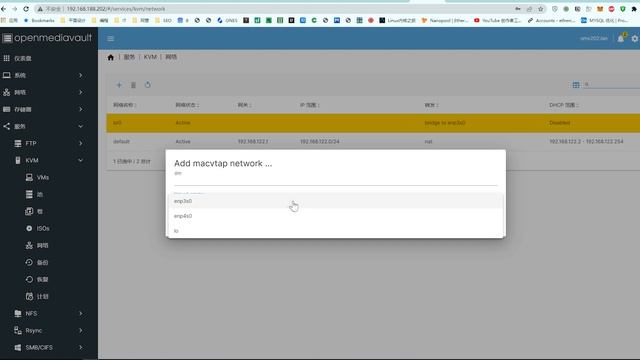The image size is (640, 360).
Task: Expand the top-level Network menu chevron
Action: pyautogui.click(x=80, y=92)
